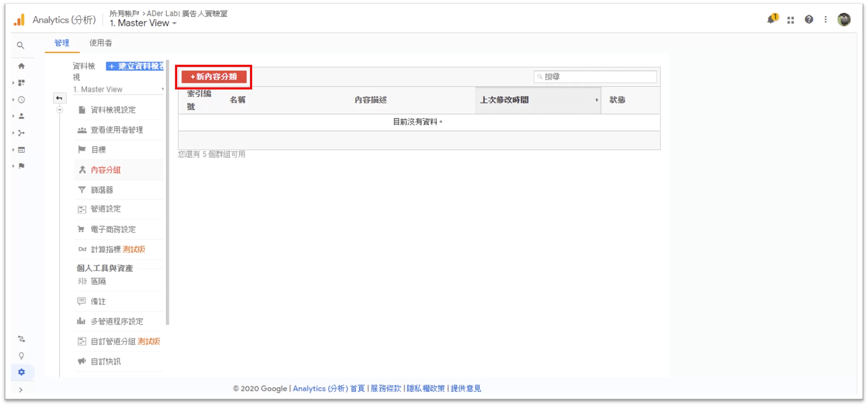868x406 pixels.
Task: Open the help question mark icon
Action: coord(808,20)
